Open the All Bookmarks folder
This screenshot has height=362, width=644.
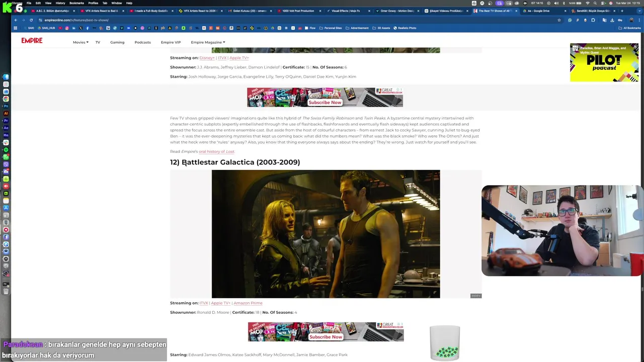(629, 28)
